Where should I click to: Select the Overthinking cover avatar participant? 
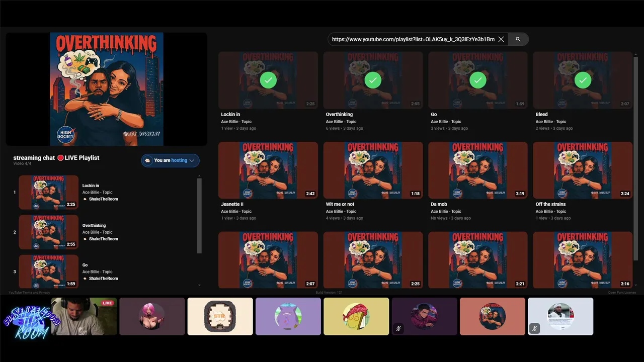tap(493, 316)
